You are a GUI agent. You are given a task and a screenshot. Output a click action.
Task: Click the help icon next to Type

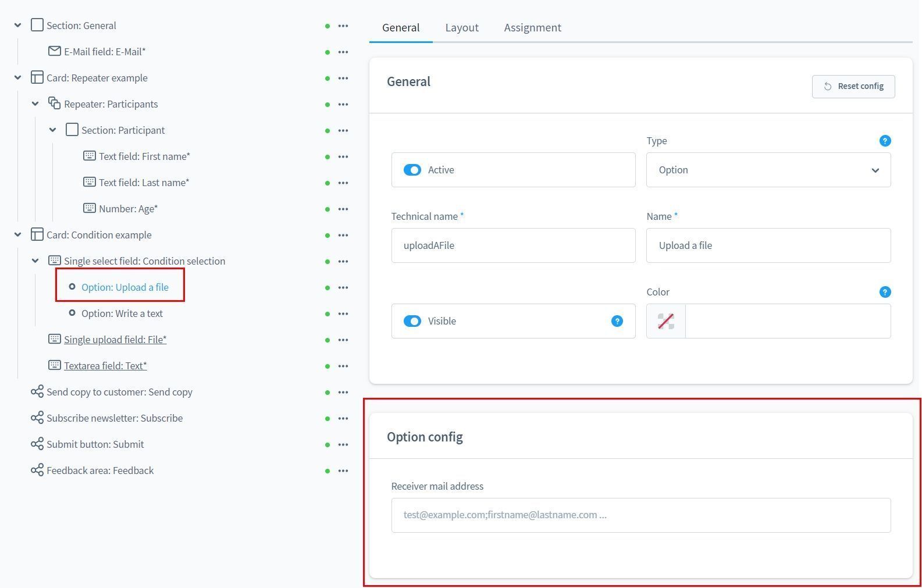tap(884, 141)
